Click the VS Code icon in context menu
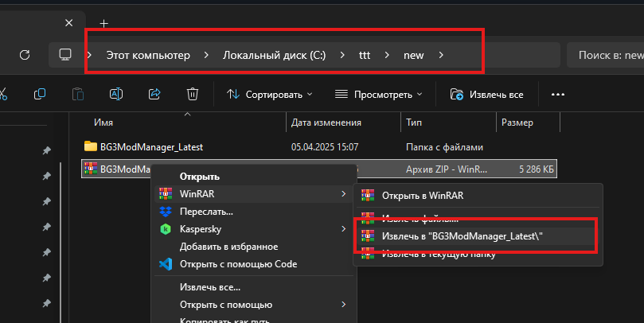Image resolution: width=644 pixels, height=323 pixels. tap(166, 264)
